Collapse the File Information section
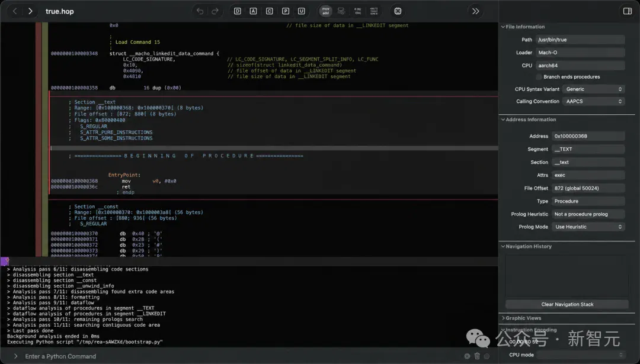 tap(503, 27)
